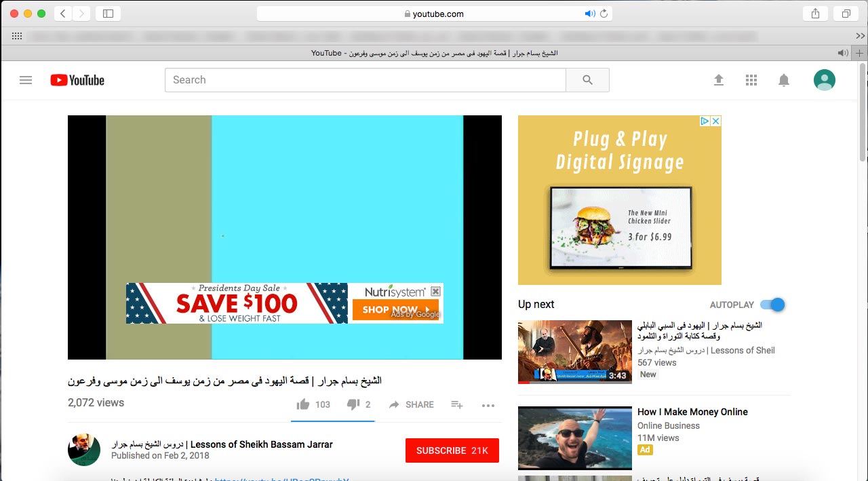This screenshot has width=868, height=481.
Task: Like the video with thumbs up
Action: [x=303, y=404]
